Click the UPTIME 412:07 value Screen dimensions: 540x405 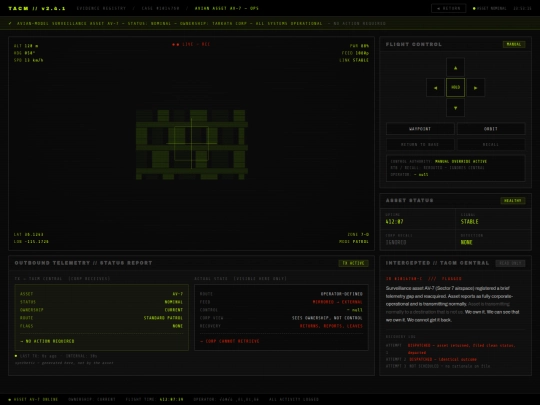(394, 221)
